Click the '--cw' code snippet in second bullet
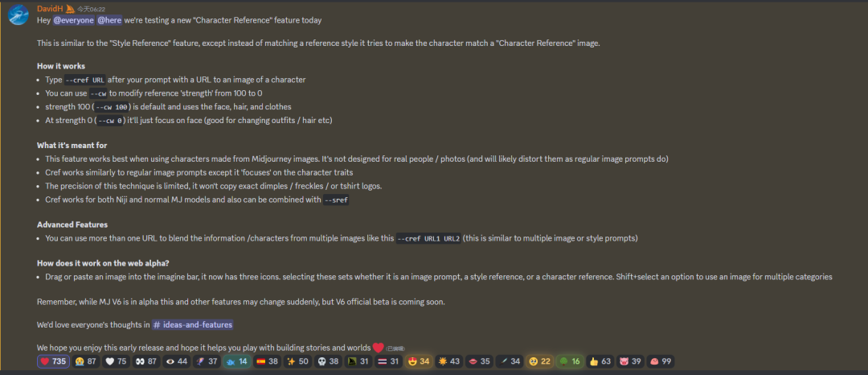868x375 pixels. pos(99,93)
